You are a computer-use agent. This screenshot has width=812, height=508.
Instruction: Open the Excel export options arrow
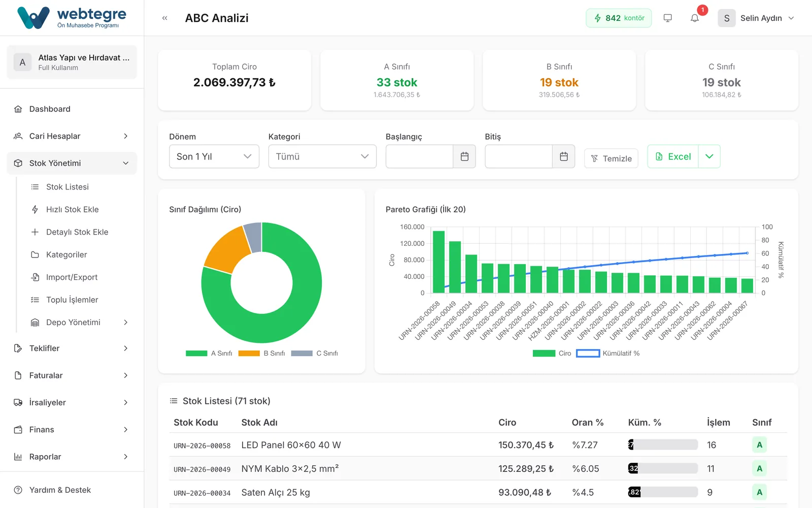709,156
